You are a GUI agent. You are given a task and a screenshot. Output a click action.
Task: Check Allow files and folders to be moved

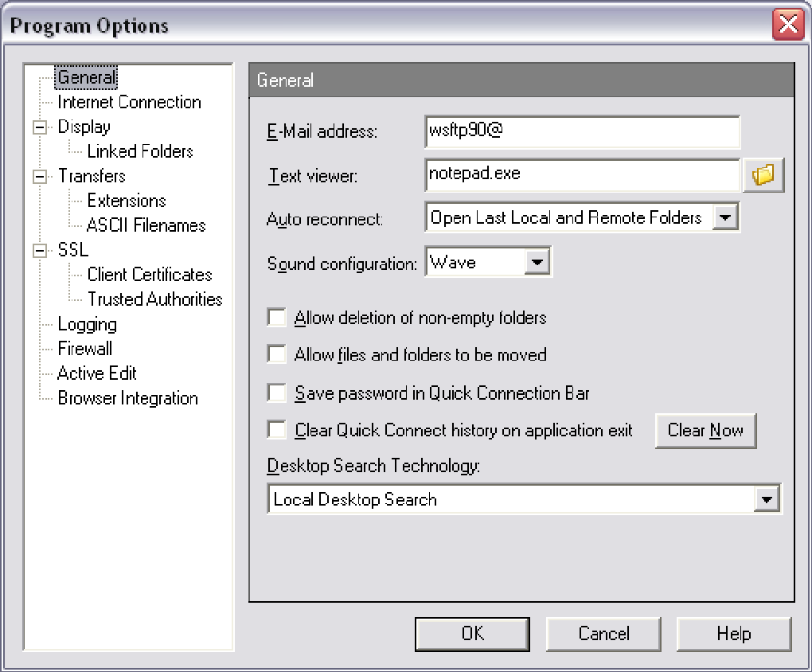(x=276, y=354)
